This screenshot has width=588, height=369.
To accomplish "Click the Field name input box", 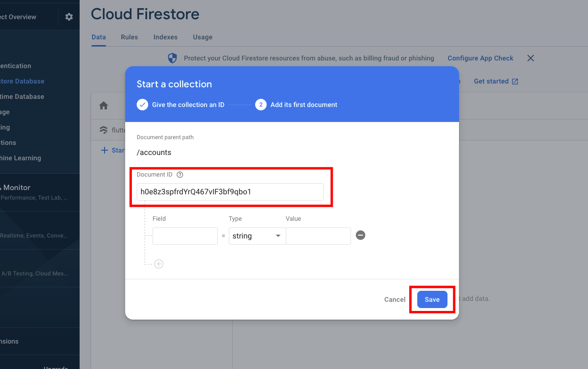I will [x=185, y=236].
